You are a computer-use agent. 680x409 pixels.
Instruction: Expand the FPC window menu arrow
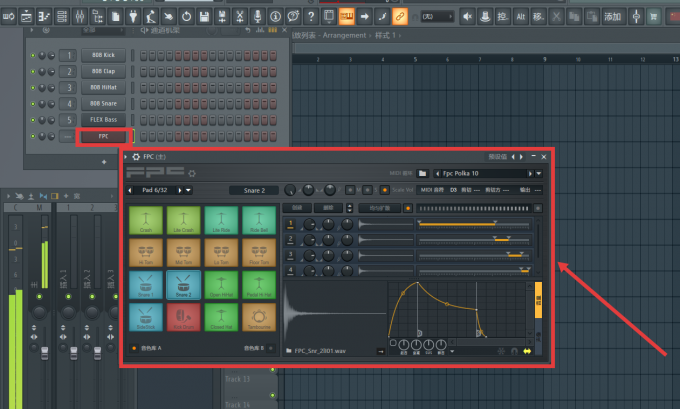(126, 157)
